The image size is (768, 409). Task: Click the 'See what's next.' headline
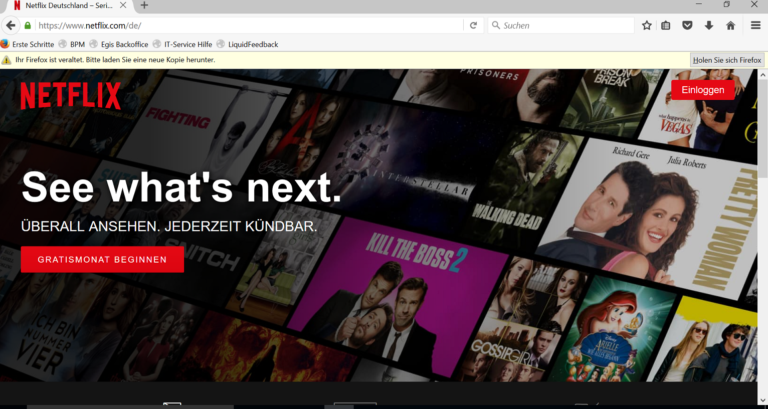click(181, 187)
